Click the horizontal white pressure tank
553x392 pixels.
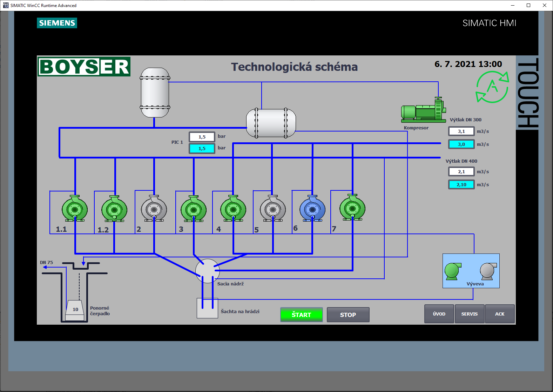271,123
